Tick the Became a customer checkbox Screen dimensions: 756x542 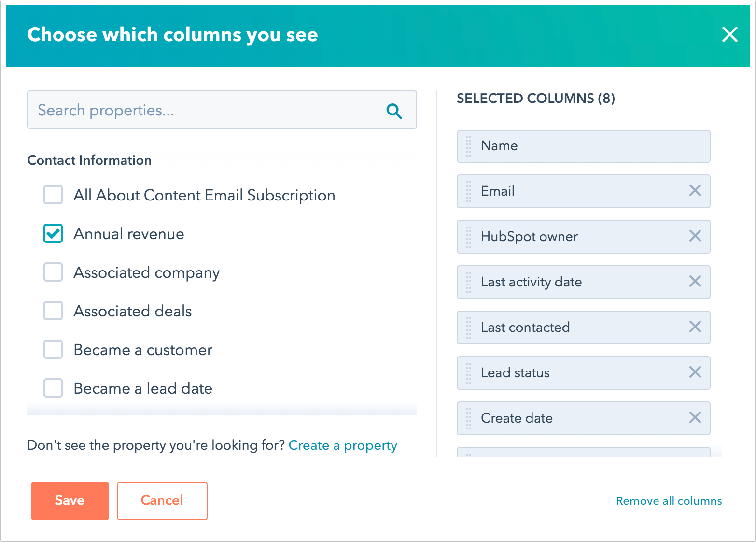[x=53, y=349]
